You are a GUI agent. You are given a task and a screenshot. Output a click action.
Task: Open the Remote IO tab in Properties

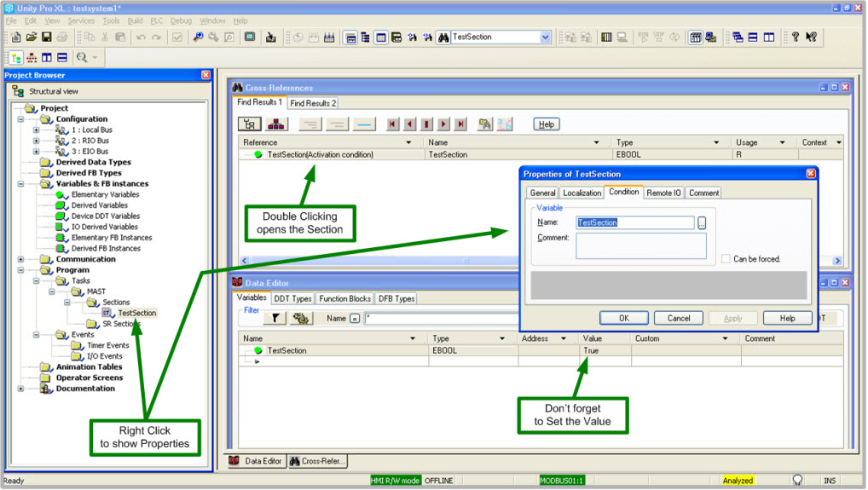[663, 193]
